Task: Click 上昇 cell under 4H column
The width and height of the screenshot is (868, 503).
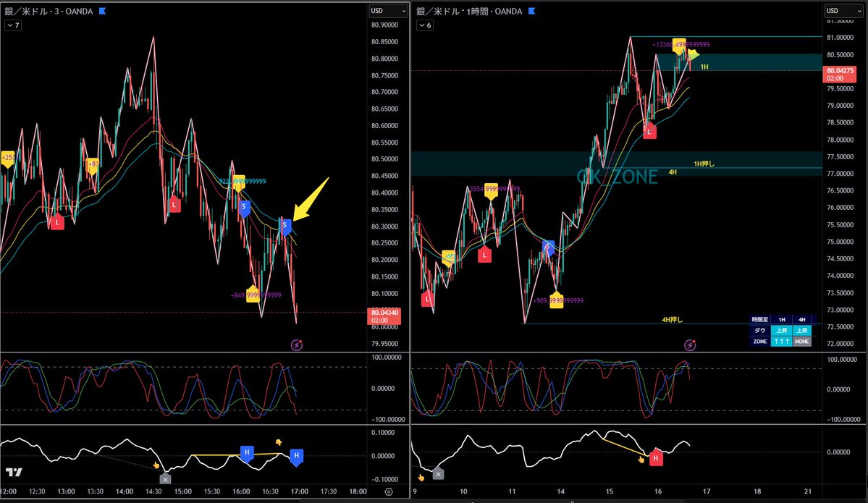Action: [801, 330]
